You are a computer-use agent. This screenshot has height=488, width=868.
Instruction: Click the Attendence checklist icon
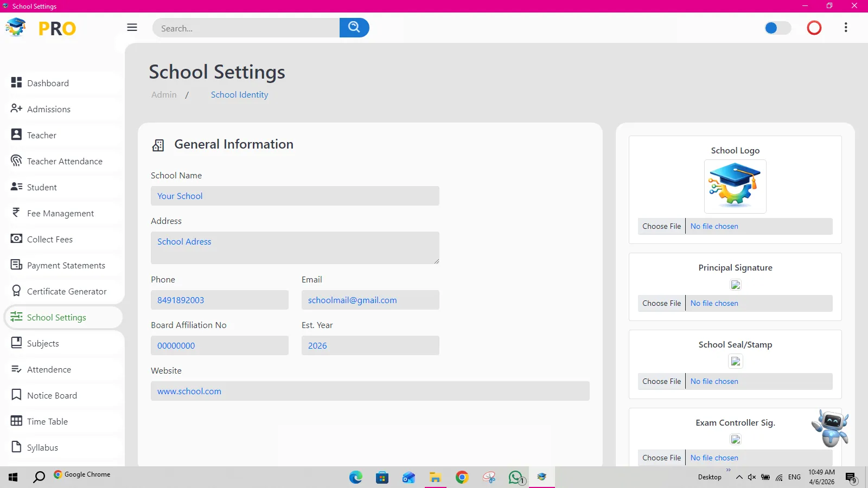(x=16, y=369)
